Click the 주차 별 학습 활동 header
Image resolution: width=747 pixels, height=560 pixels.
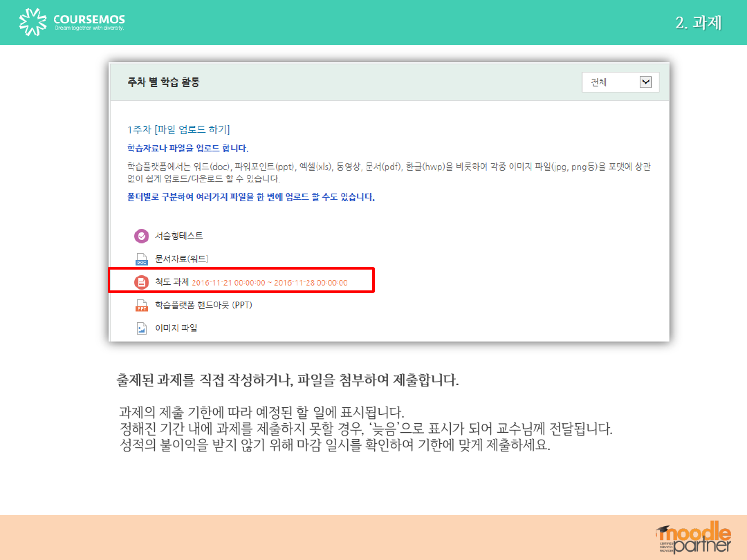click(x=163, y=82)
